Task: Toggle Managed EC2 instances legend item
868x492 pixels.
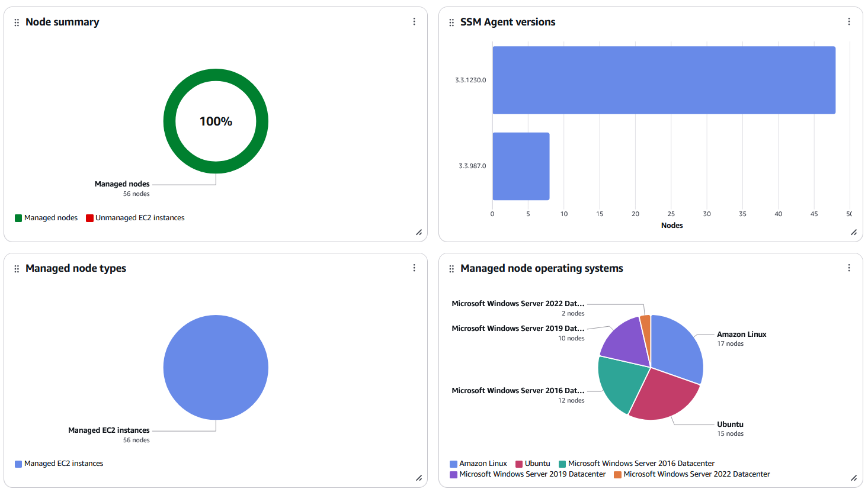Action: [x=59, y=464]
